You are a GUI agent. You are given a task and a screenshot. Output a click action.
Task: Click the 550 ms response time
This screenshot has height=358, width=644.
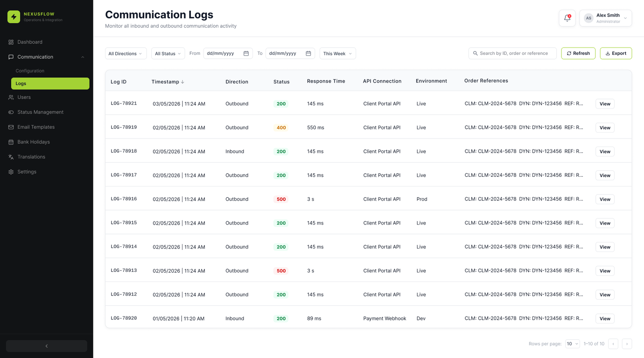tap(316, 128)
